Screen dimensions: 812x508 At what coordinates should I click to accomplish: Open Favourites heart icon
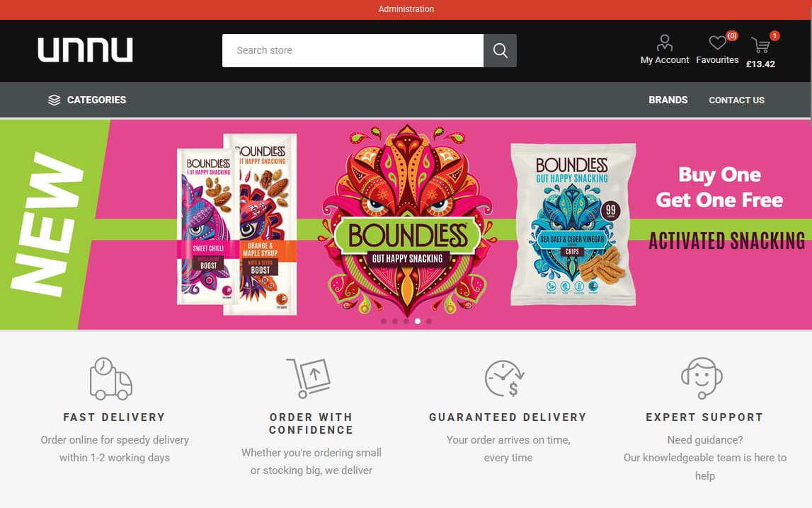click(x=717, y=42)
